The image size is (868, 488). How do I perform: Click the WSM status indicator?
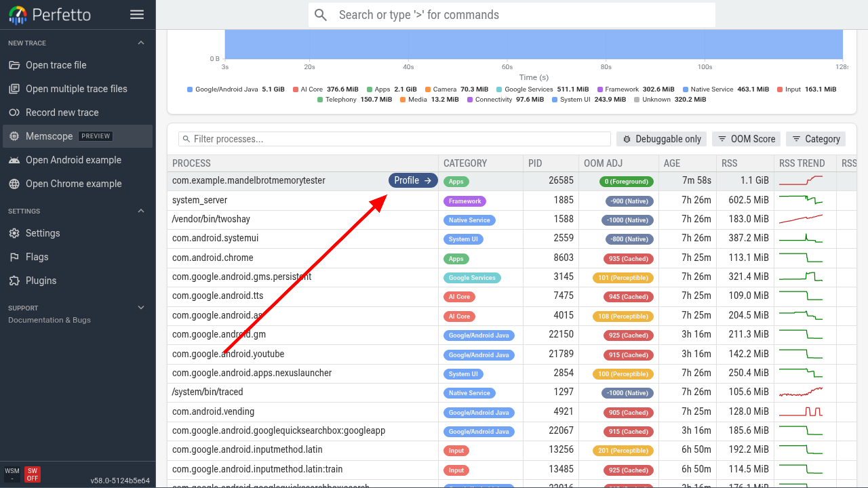point(12,474)
